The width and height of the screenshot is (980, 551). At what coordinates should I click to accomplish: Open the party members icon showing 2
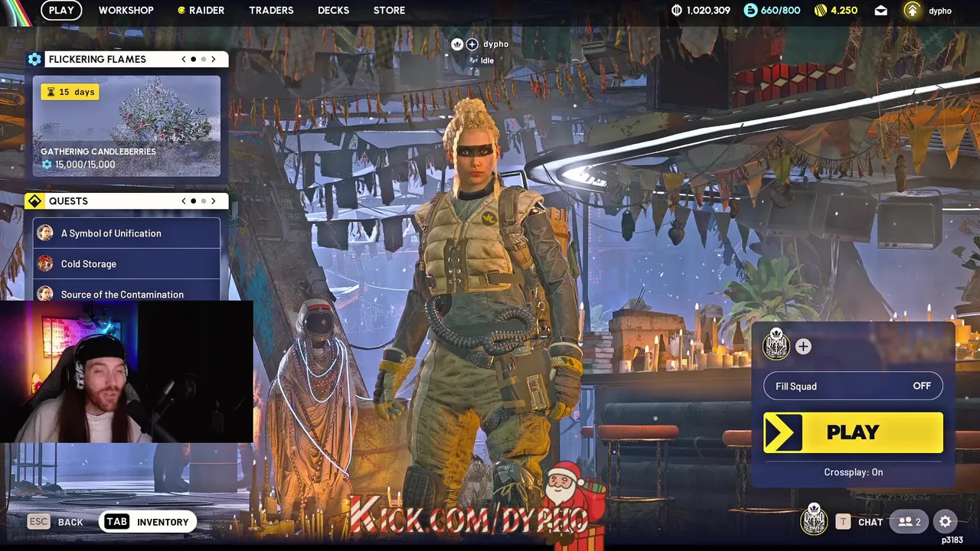pos(910,522)
